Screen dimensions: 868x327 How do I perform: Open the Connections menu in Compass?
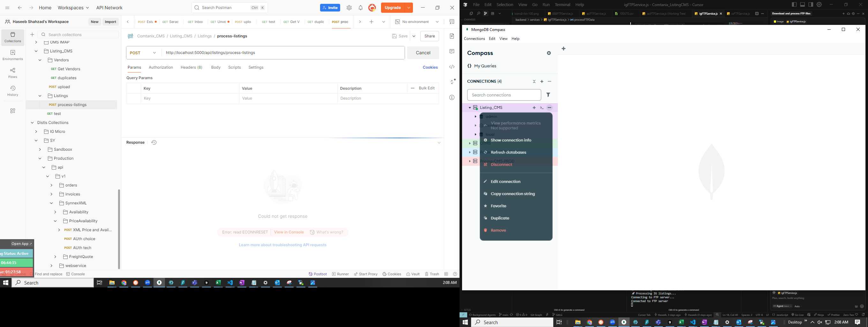tap(474, 39)
